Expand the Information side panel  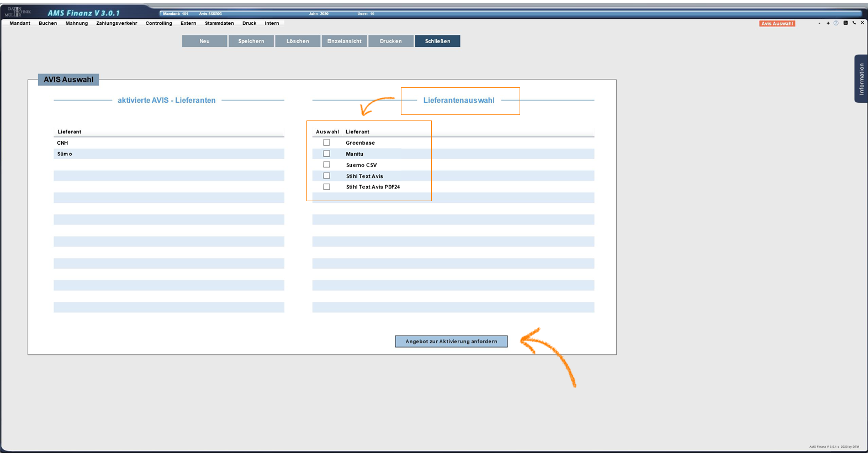point(861,78)
